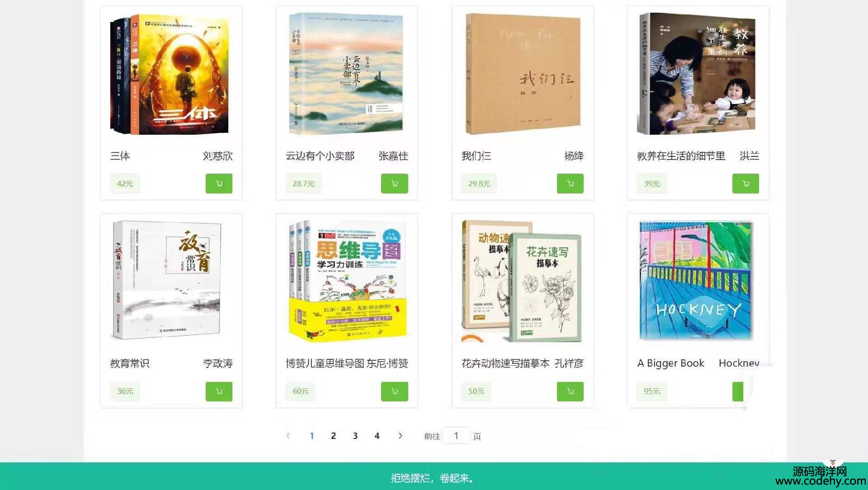Add 教育常识 to cart
This screenshot has width=868, height=490.
219,391
